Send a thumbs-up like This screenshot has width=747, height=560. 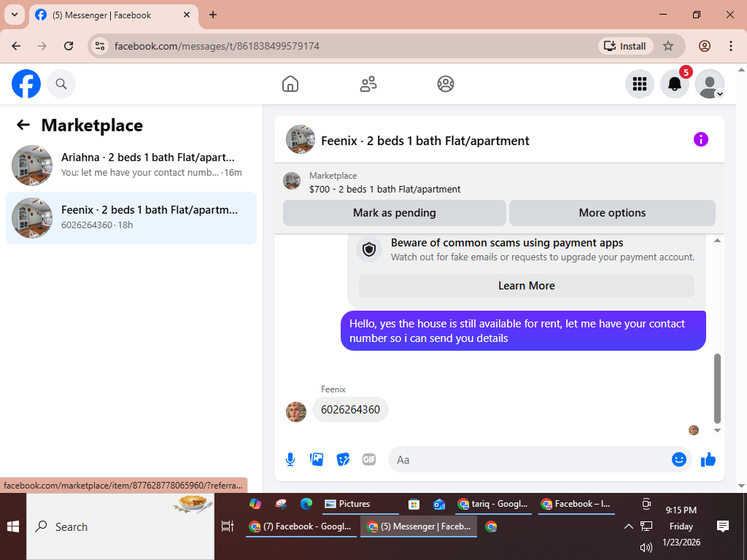708,459
